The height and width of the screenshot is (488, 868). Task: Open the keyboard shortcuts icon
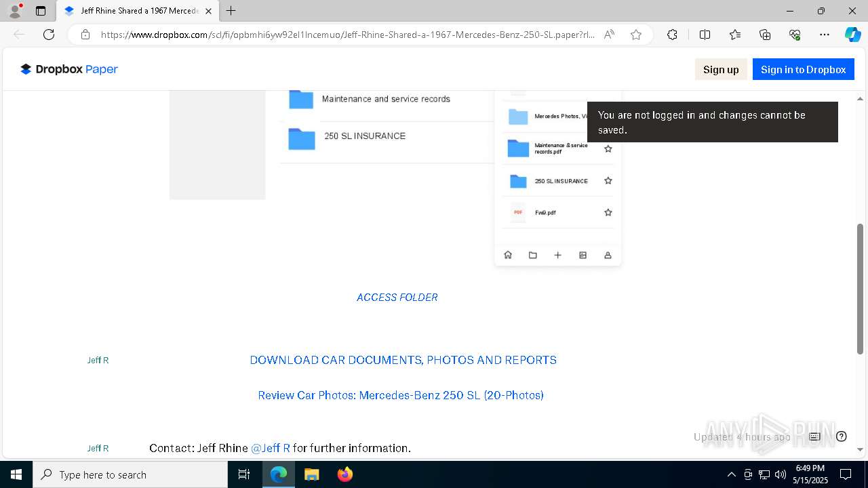pyautogui.click(x=815, y=436)
